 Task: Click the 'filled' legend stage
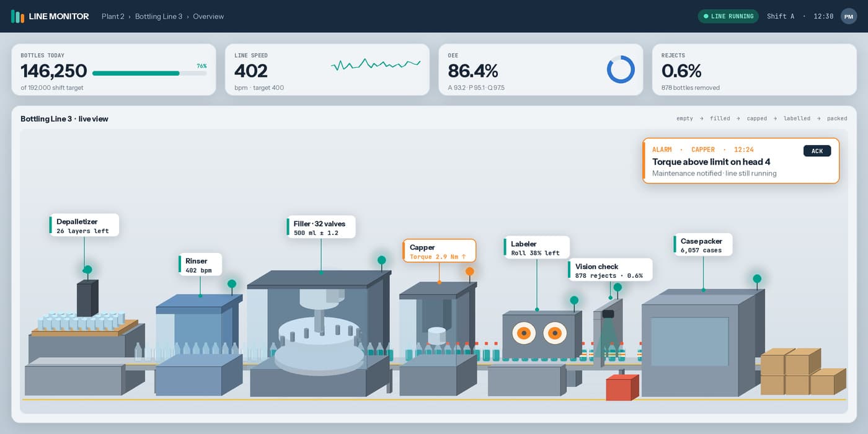[x=720, y=118]
